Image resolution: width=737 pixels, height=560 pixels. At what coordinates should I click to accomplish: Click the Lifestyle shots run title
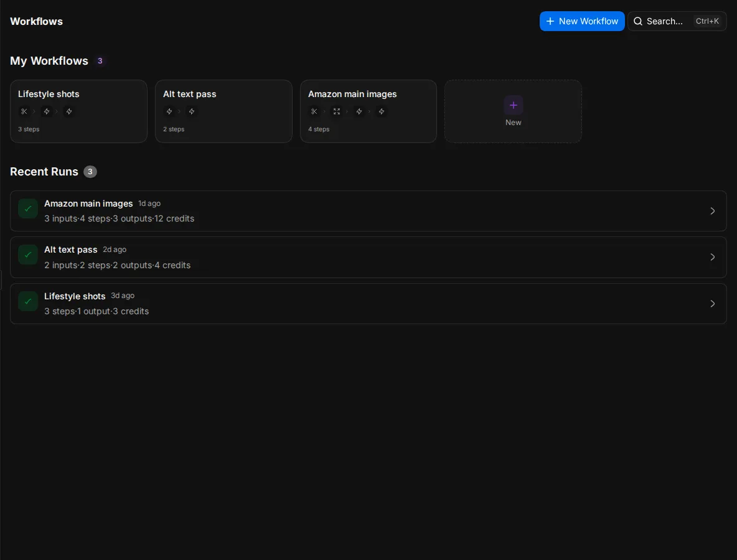75,296
